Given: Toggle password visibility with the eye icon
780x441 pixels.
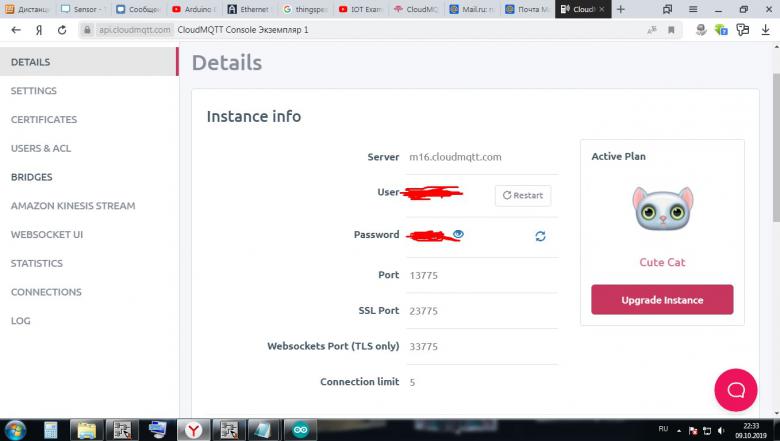Looking at the screenshot, I should (x=458, y=234).
